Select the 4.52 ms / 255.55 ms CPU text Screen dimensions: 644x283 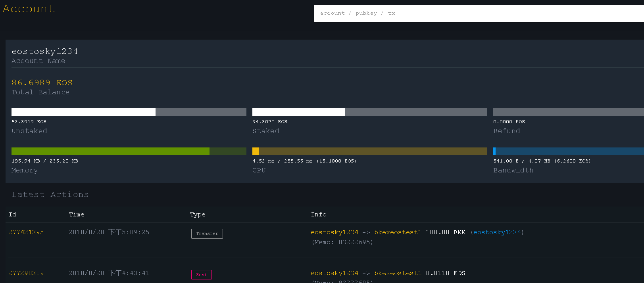(304, 161)
